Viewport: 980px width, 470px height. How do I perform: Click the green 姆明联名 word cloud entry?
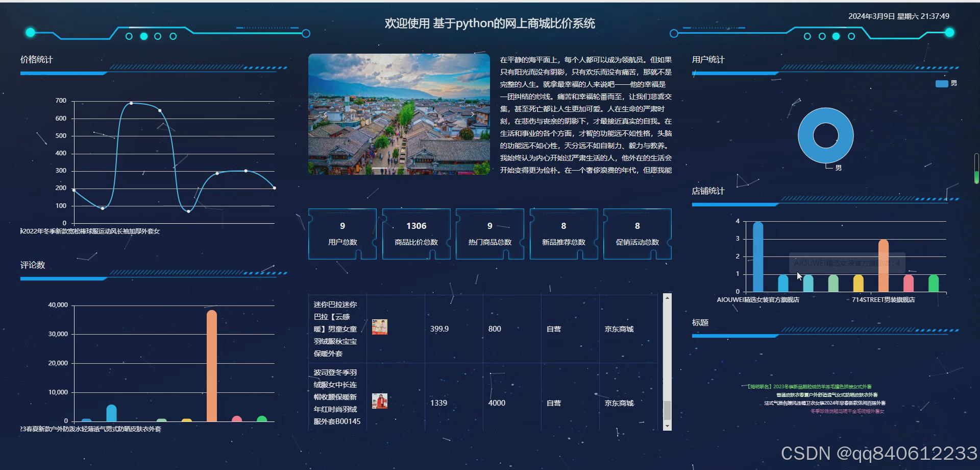[x=809, y=387]
